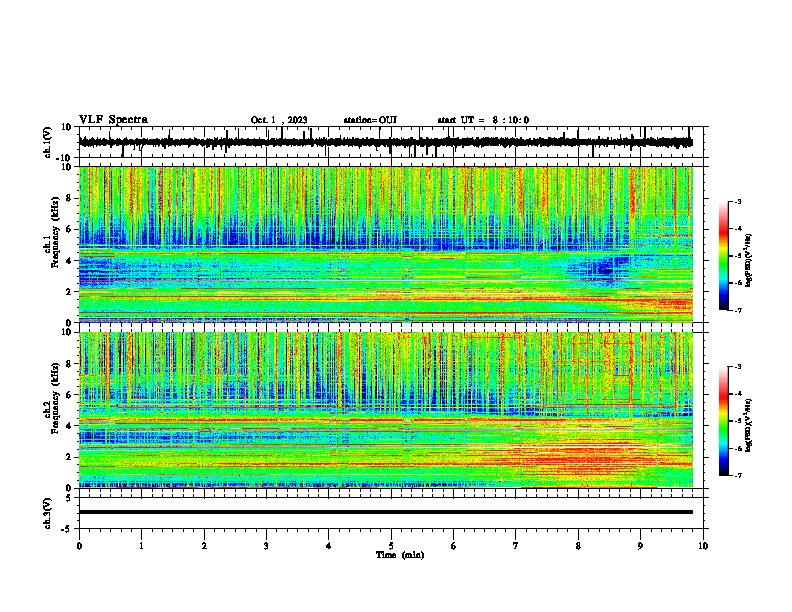Screen dimensions: 792x612
Task: Click the "station=OUI" header label
Action: point(370,120)
